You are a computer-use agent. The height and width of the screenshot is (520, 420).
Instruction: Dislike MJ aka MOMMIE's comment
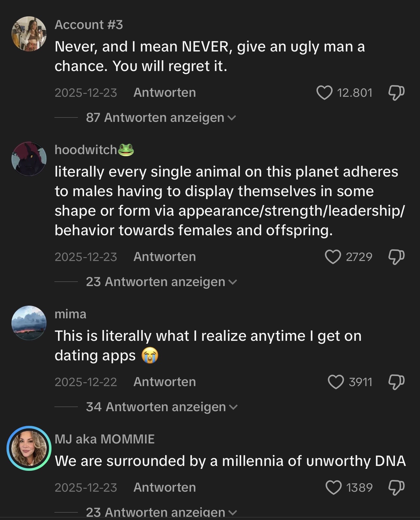396,487
